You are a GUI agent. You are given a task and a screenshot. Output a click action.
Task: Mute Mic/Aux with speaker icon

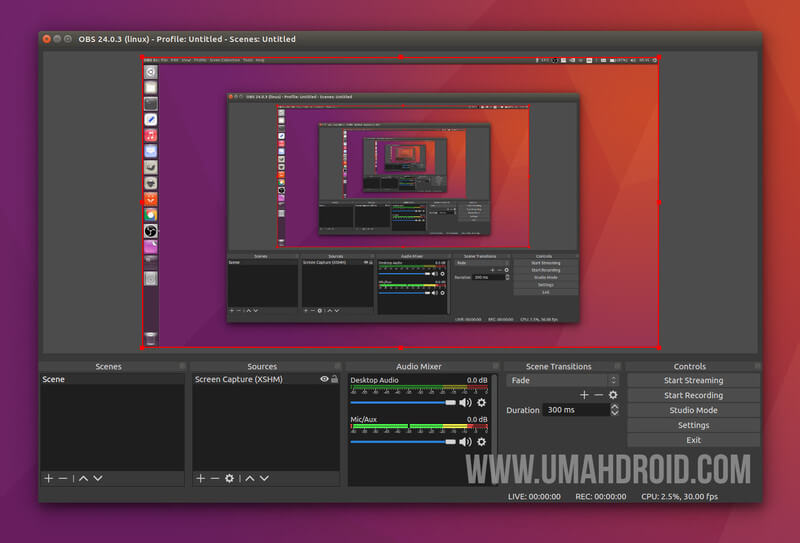point(465,441)
